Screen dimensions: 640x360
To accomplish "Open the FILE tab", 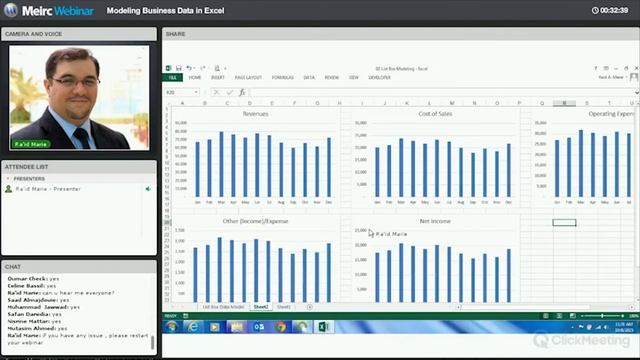I will coord(173,78).
